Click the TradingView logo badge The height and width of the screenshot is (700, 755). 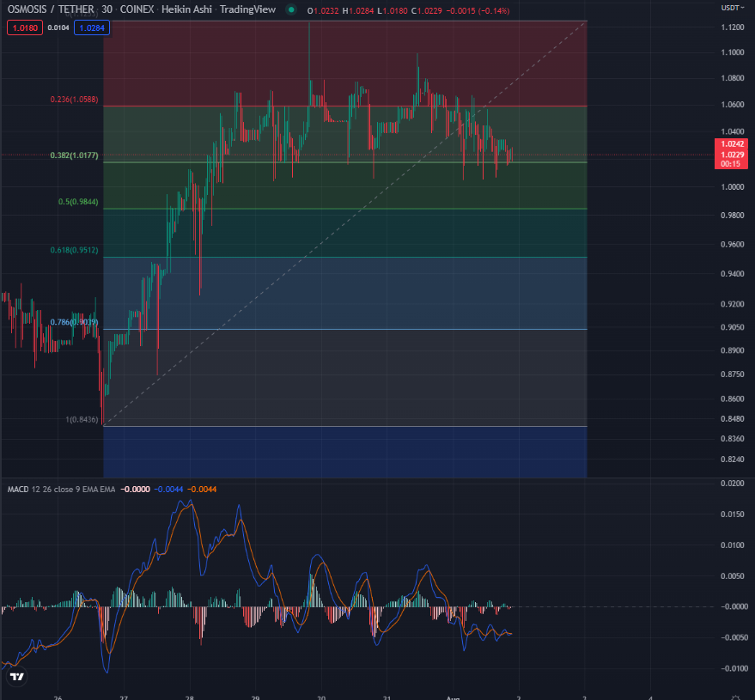tap(17, 677)
